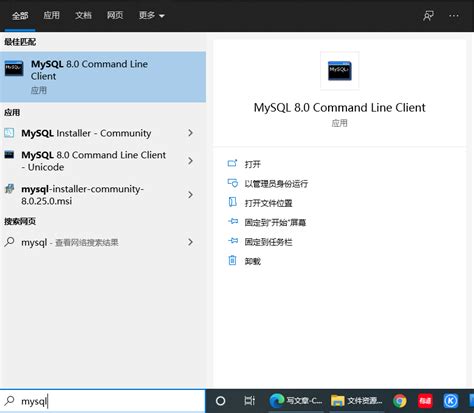The width and height of the screenshot is (474, 413).
Task: Click the large MySQL icon in preview pane
Action: point(339,70)
